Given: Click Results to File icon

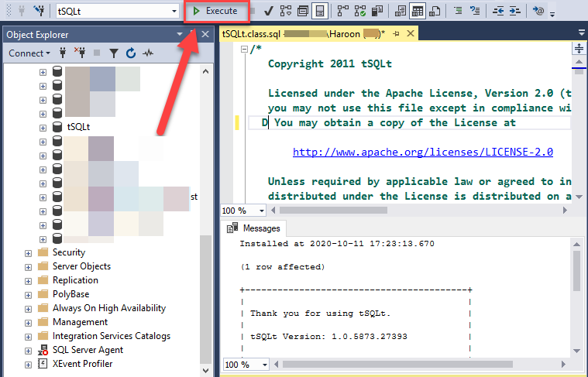Looking at the screenshot, I should [435, 11].
